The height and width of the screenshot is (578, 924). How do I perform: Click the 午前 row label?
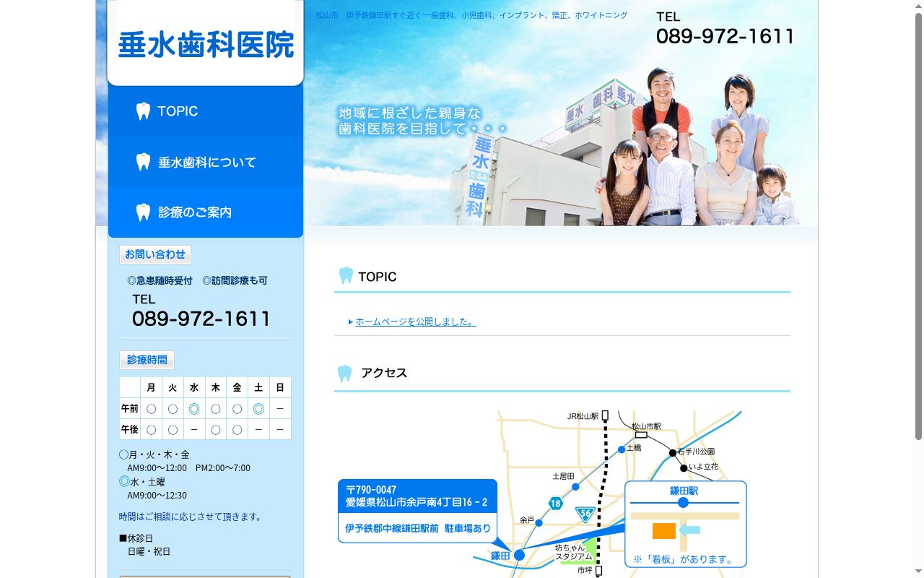tap(130, 408)
